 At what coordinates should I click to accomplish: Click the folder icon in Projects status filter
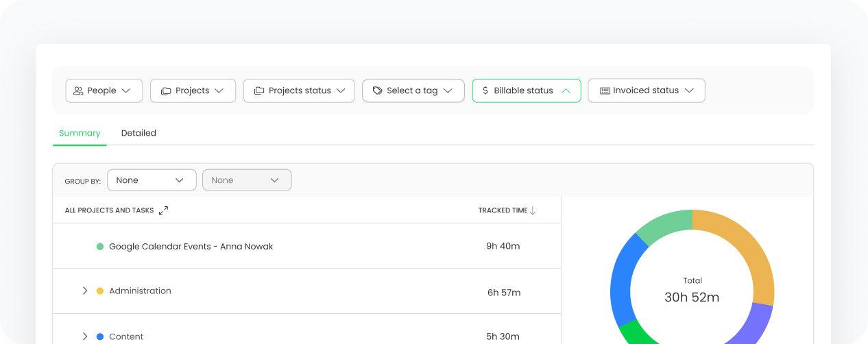point(259,90)
